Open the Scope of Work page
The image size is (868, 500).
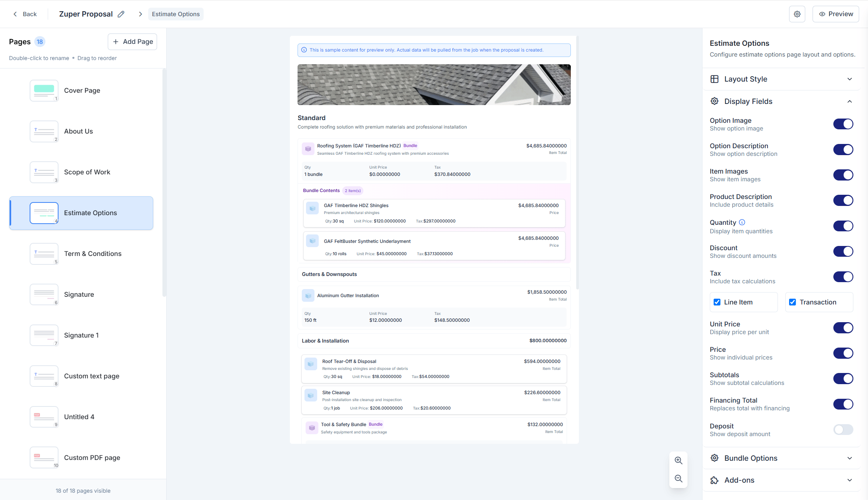point(81,172)
